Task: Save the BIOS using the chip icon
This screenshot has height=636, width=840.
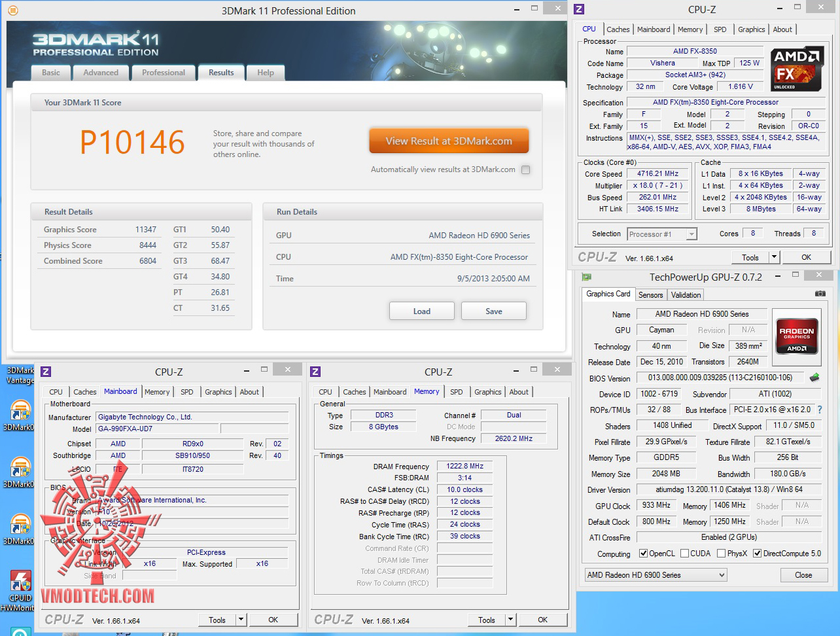Action: (x=814, y=378)
